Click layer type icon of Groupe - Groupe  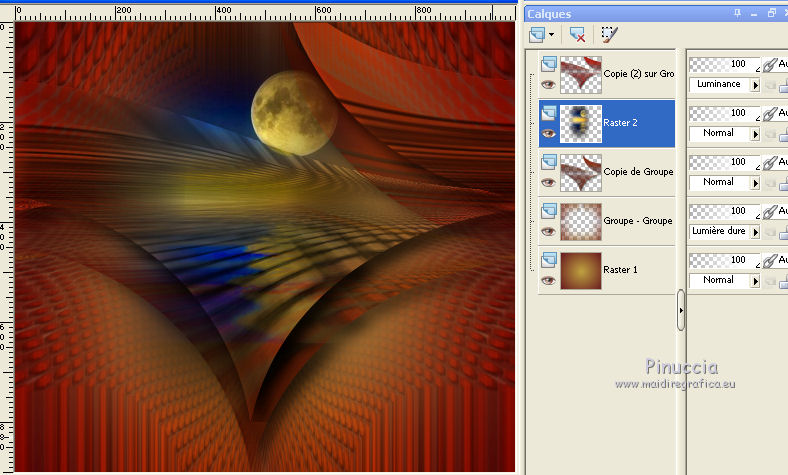(x=549, y=211)
